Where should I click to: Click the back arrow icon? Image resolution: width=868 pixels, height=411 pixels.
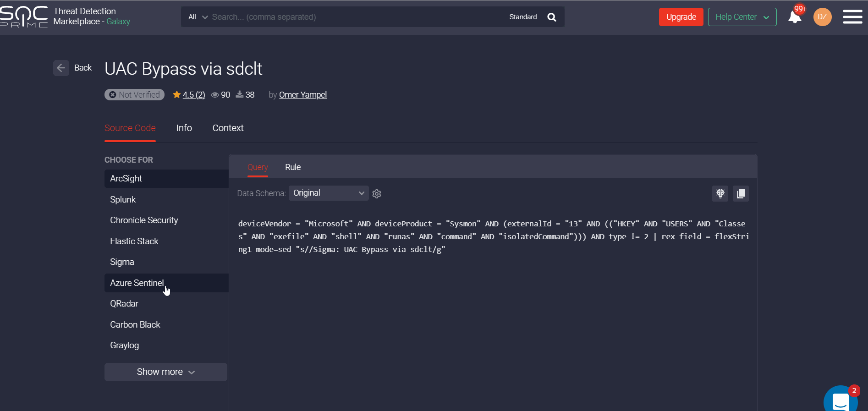[61, 68]
